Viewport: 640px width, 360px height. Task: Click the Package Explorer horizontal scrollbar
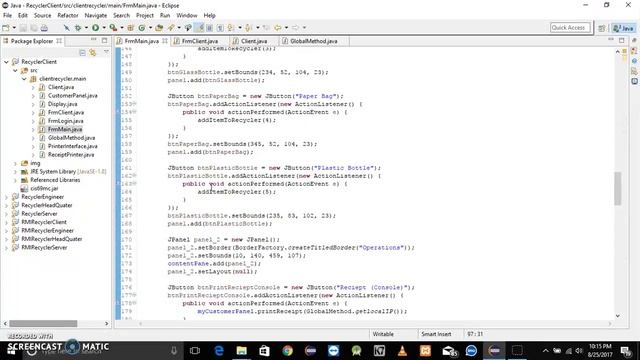pyautogui.click(x=43, y=323)
